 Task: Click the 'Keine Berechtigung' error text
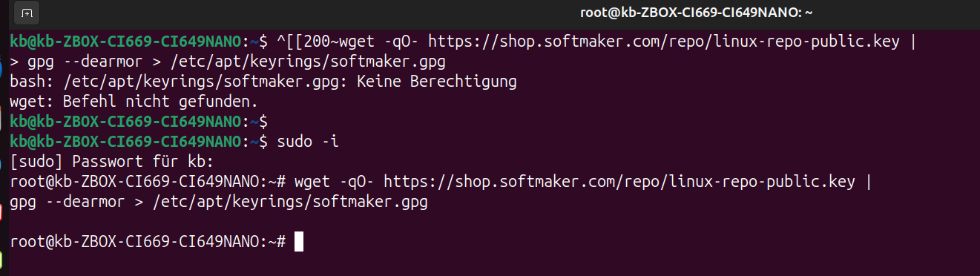(x=437, y=82)
